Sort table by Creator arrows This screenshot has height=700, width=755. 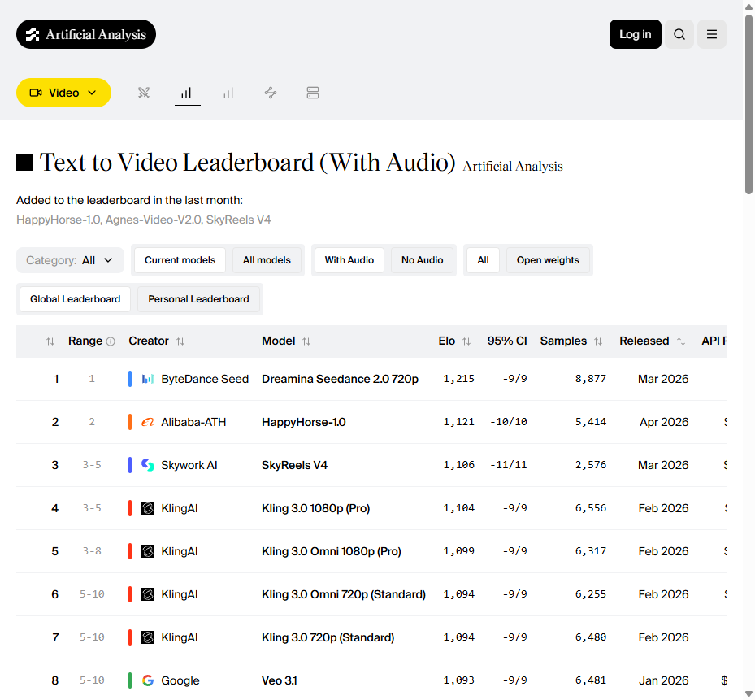coord(180,341)
